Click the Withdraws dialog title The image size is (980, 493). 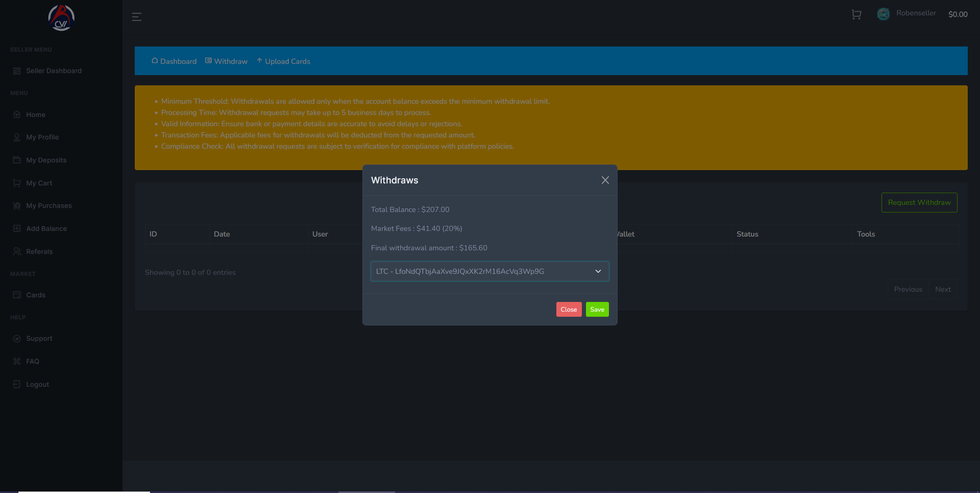(x=395, y=180)
